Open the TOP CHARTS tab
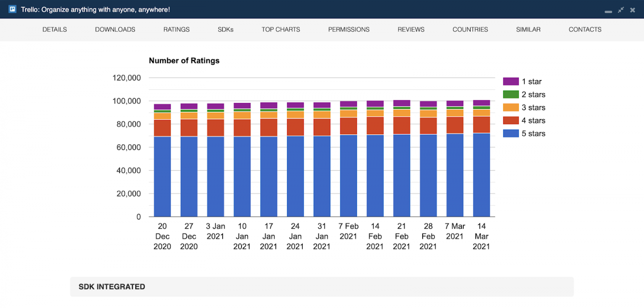The width and height of the screenshot is (644, 308). 281,29
